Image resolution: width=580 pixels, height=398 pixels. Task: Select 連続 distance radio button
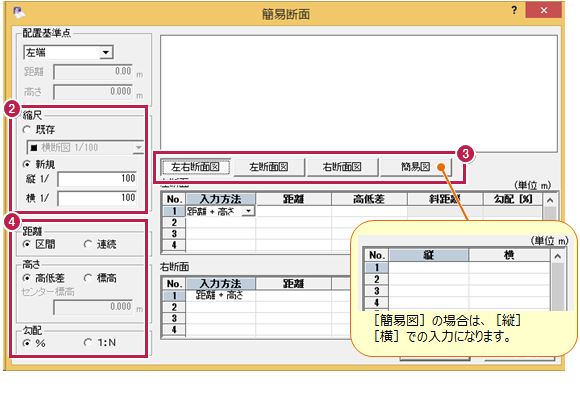(x=88, y=244)
